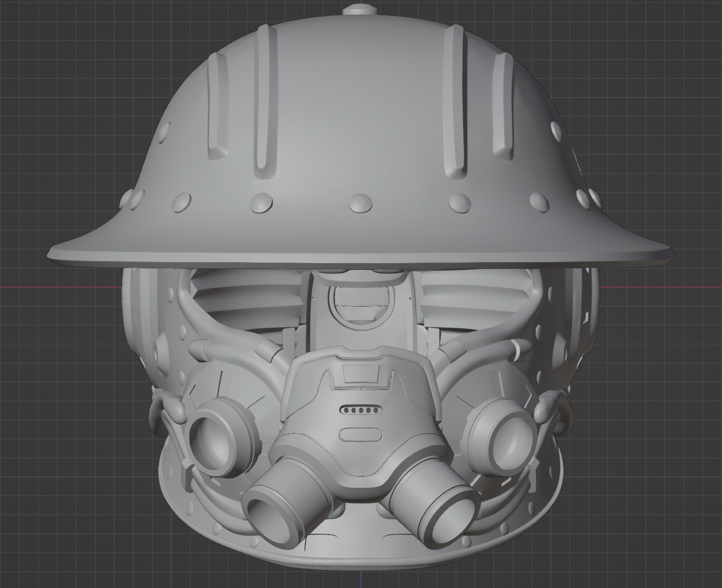Viewport: 722px width, 588px height.
Task: Select the center rivet on the helmet band
Action: [x=361, y=203]
